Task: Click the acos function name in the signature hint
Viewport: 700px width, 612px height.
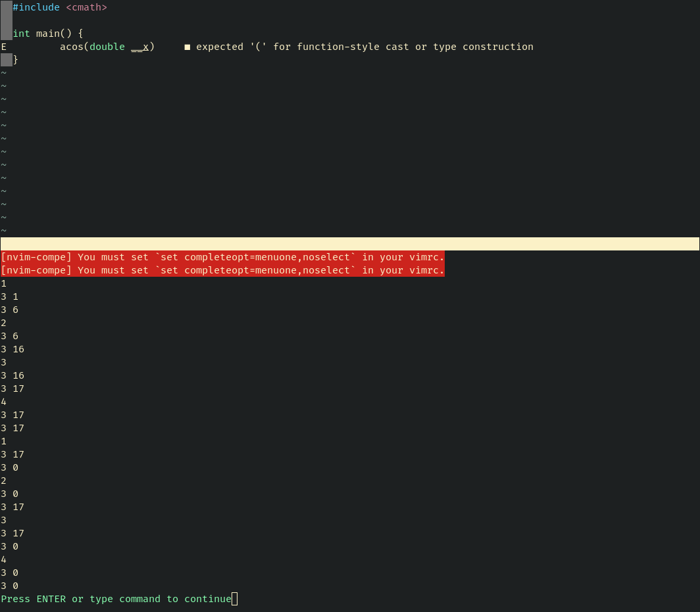Action: (72, 47)
